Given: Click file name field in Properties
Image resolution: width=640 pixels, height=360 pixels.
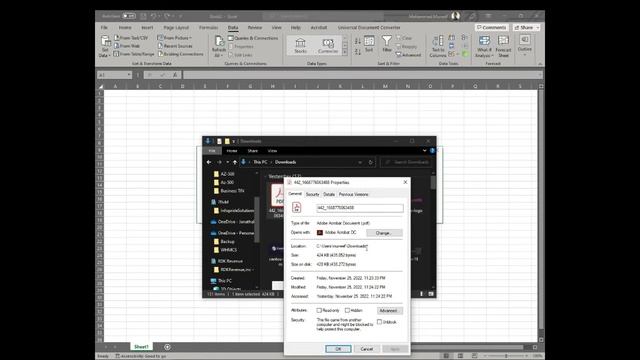Looking at the screenshot, I should pos(360,208).
